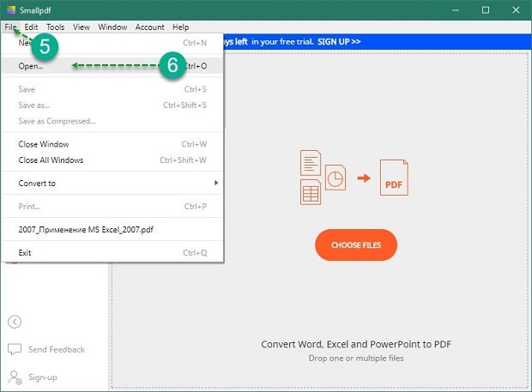Open the Tools menu
The image size is (532, 392).
coord(55,27)
